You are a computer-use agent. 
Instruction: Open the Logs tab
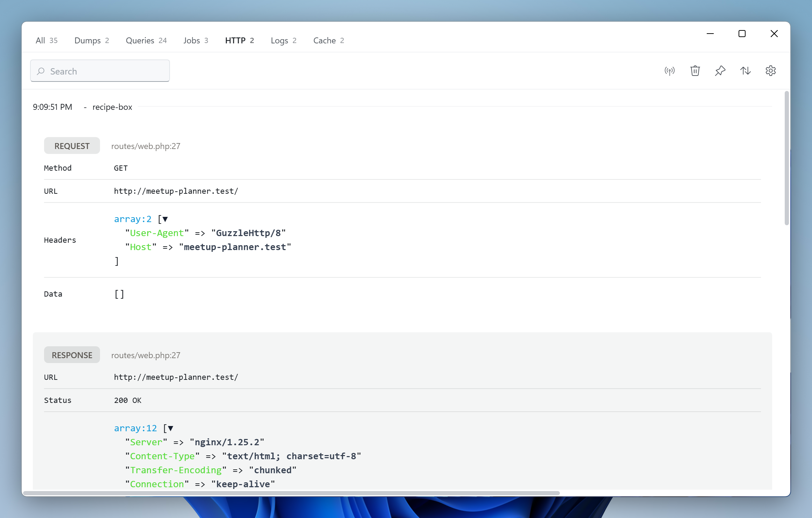point(284,41)
